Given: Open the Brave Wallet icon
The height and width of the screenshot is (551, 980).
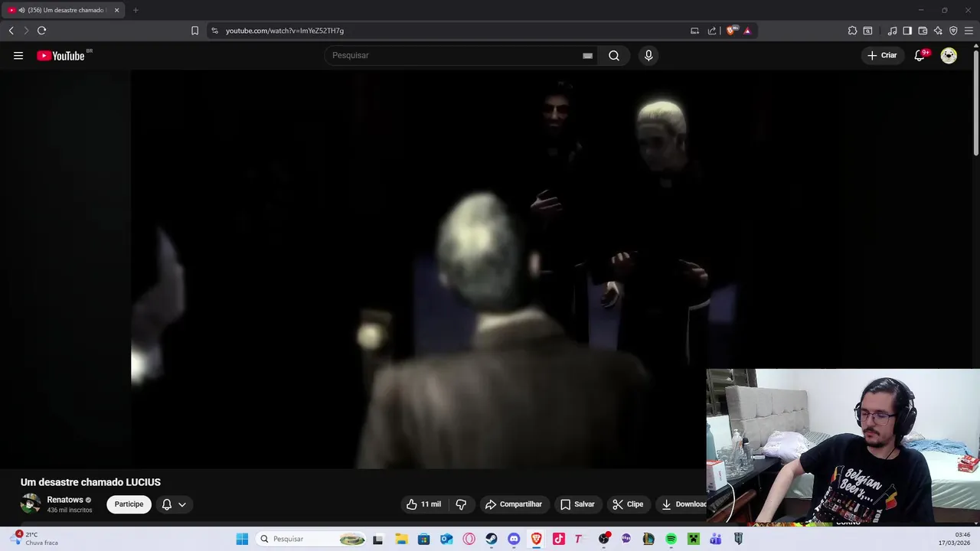Looking at the screenshot, I should [923, 31].
